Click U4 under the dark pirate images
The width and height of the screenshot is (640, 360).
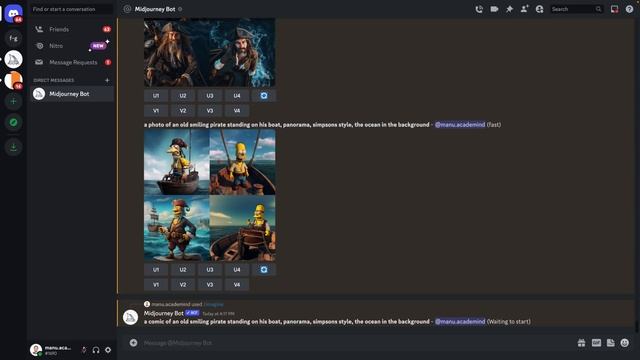(237, 96)
